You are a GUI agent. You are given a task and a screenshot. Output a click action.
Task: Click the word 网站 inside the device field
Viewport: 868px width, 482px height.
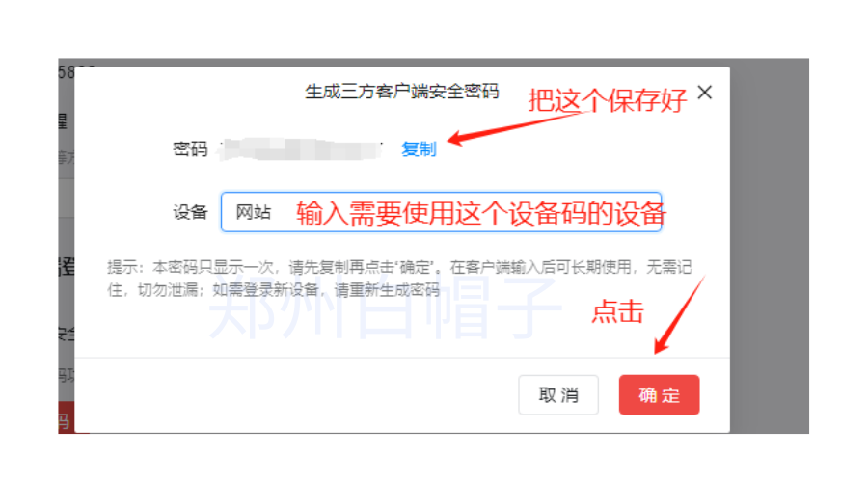point(253,212)
